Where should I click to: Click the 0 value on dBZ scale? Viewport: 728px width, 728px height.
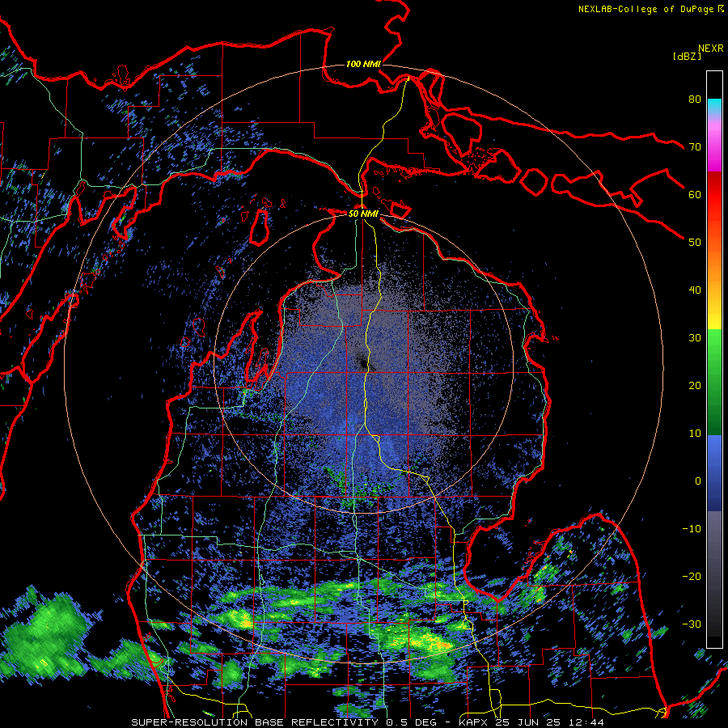pos(698,481)
